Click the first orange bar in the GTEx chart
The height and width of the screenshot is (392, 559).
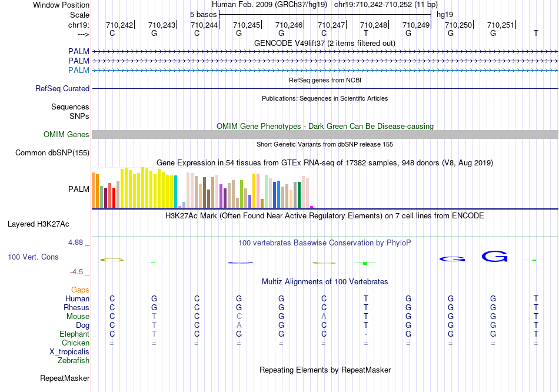[94, 190]
